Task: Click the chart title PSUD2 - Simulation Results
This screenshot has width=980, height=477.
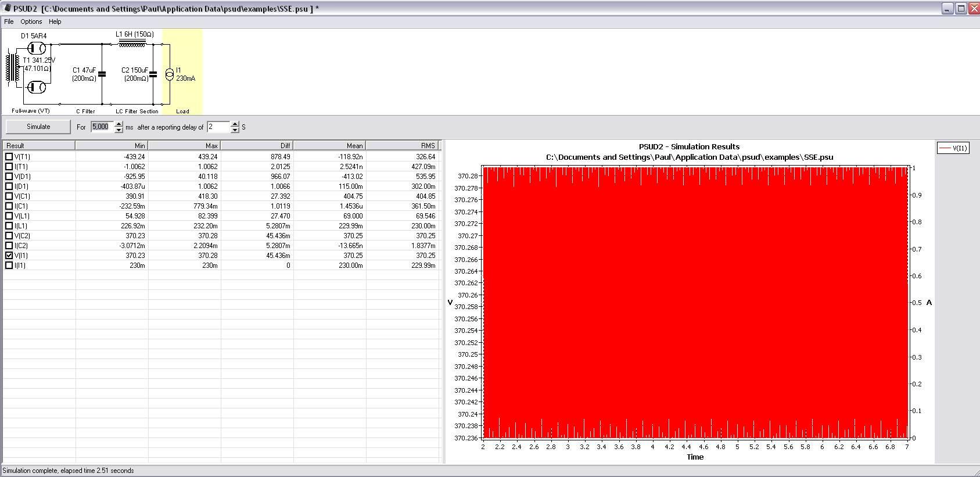Action: tap(689, 146)
